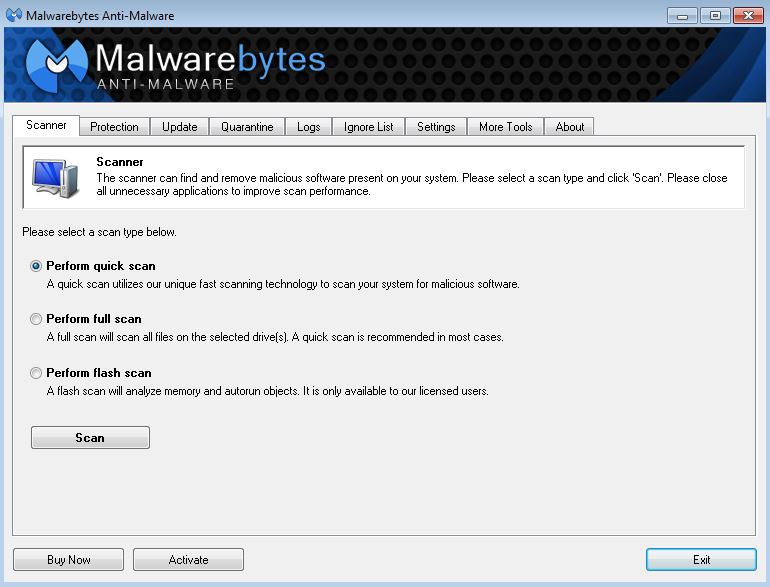The image size is (770, 587).
Task: Click the bold 'Scanner' heading text
Action: [120, 162]
